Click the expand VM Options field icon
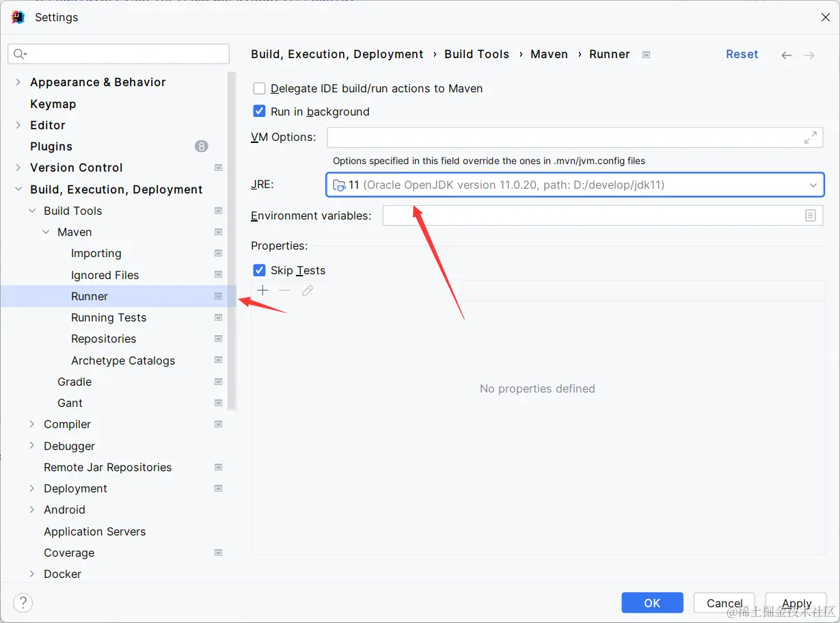Screen dimensions: 840x623 click(811, 137)
